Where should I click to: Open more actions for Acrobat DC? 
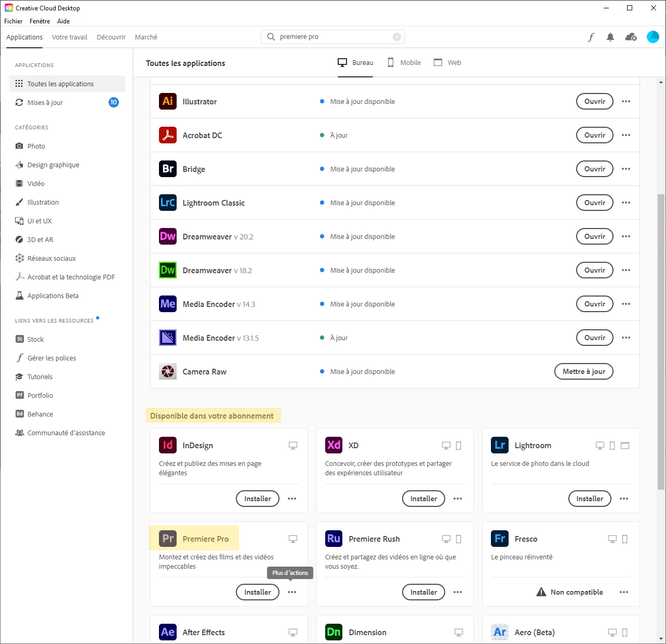pos(626,135)
